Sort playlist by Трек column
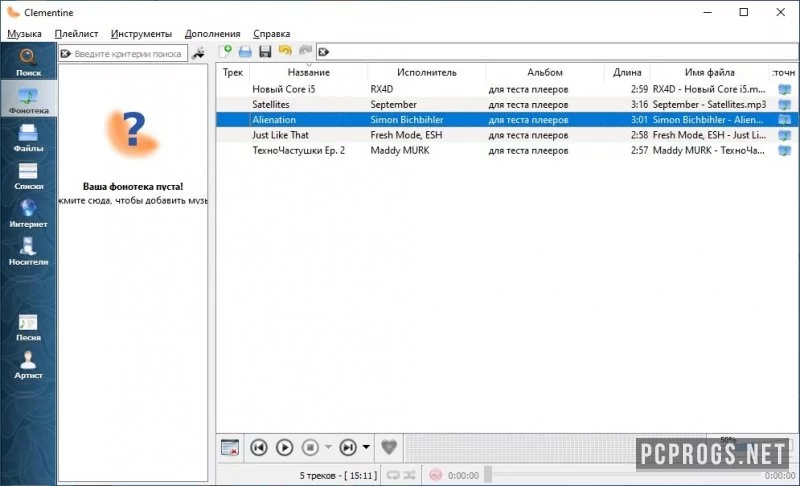This screenshot has width=800, height=486. [x=233, y=72]
